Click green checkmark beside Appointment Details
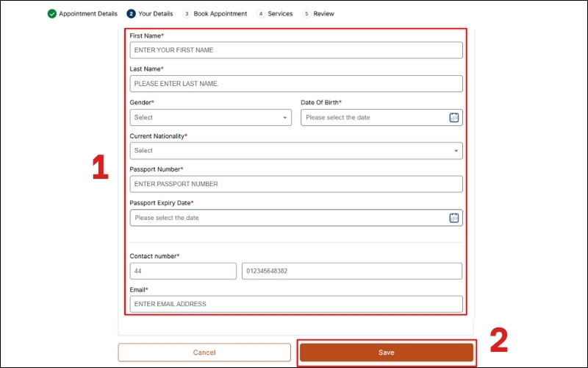588x368 pixels. [x=52, y=14]
